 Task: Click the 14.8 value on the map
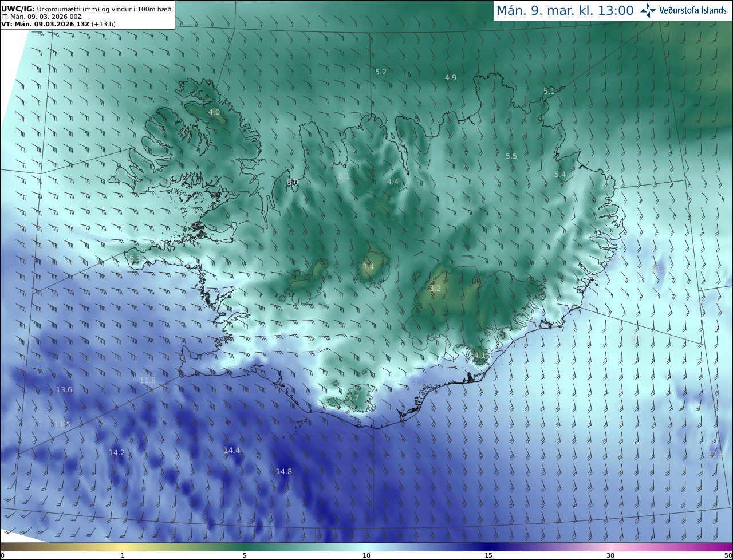coord(283,472)
